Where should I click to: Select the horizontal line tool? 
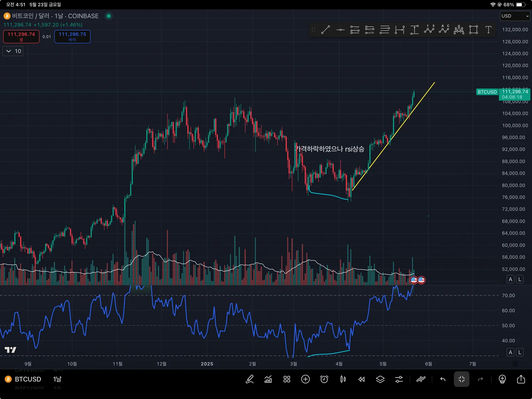[x=340, y=30]
